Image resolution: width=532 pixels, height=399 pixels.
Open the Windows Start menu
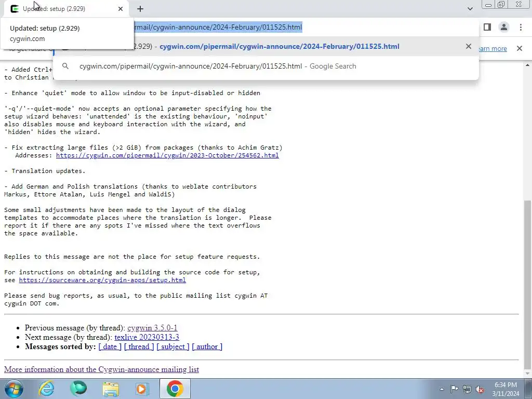[14, 389]
